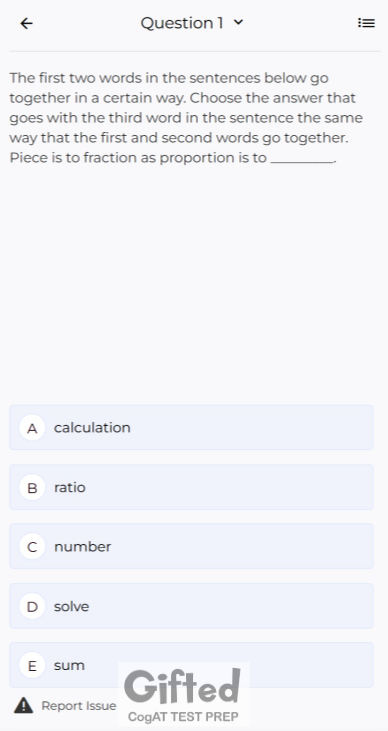Choose answer option number
Viewport: 388px width, 731px height.
(191, 546)
